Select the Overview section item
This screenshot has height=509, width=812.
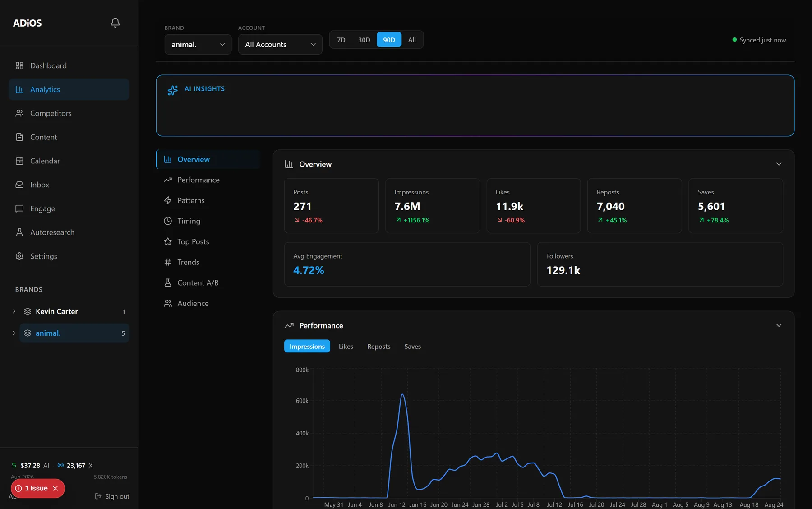pyautogui.click(x=208, y=159)
